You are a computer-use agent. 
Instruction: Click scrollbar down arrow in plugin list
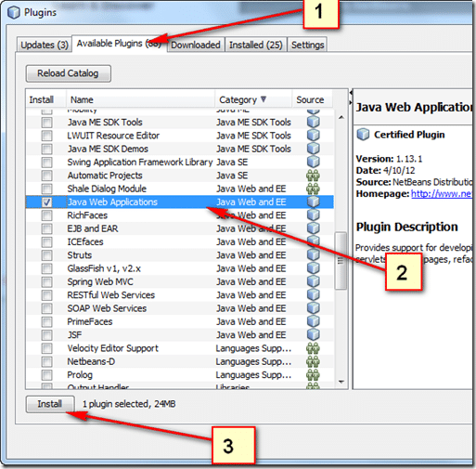(x=341, y=382)
